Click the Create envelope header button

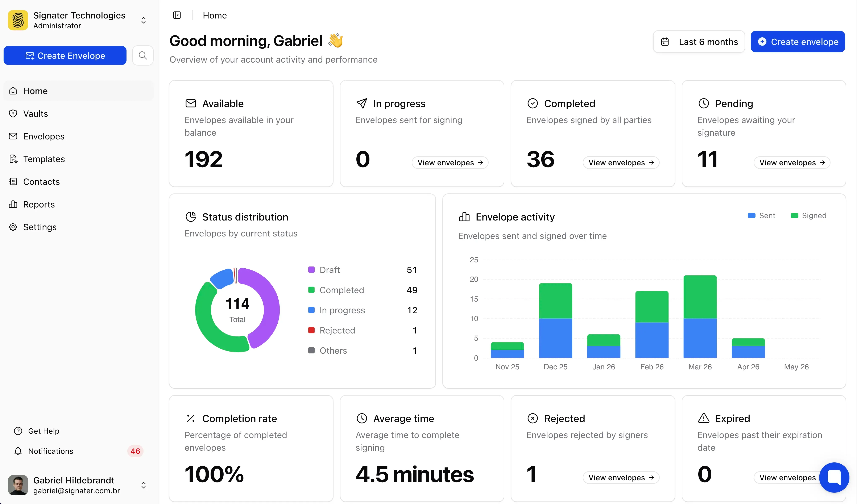tap(798, 41)
